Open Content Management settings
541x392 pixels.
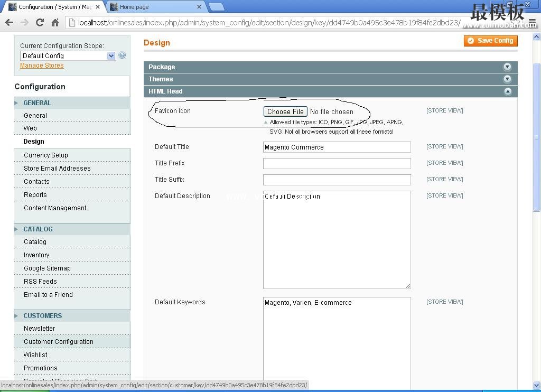tap(72, 208)
